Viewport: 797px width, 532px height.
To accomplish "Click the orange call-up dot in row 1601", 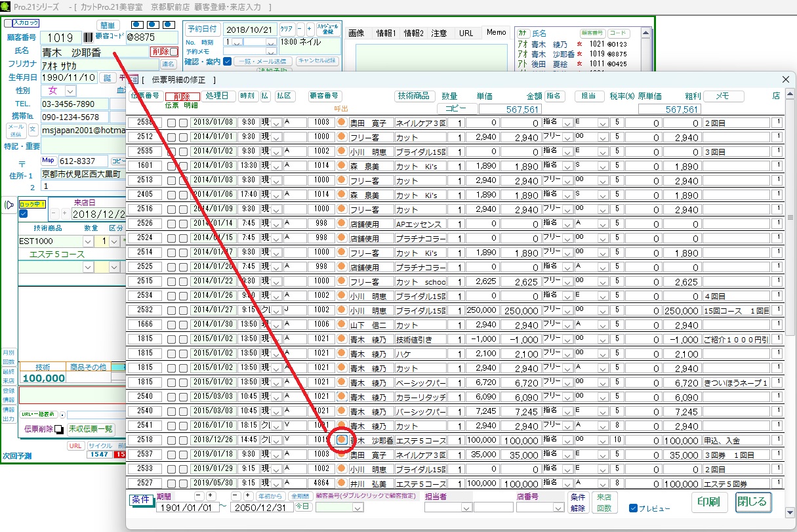I will pos(341,166).
